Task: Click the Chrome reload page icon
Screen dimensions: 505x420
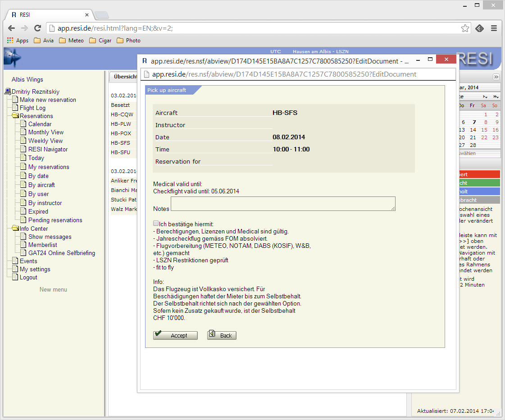Action: [x=38, y=28]
